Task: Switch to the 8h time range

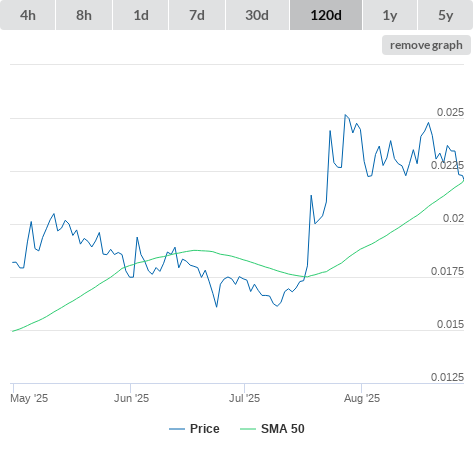Action: [84, 15]
